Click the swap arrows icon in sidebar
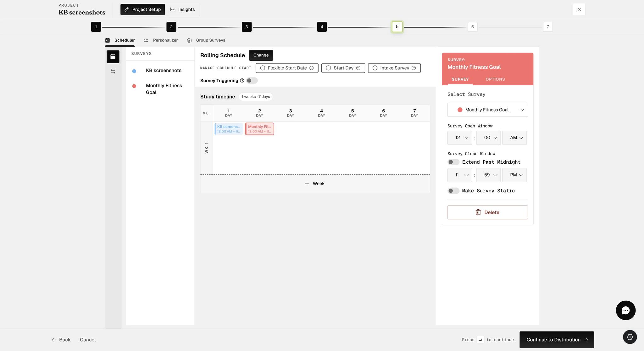 (x=113, y=72)
